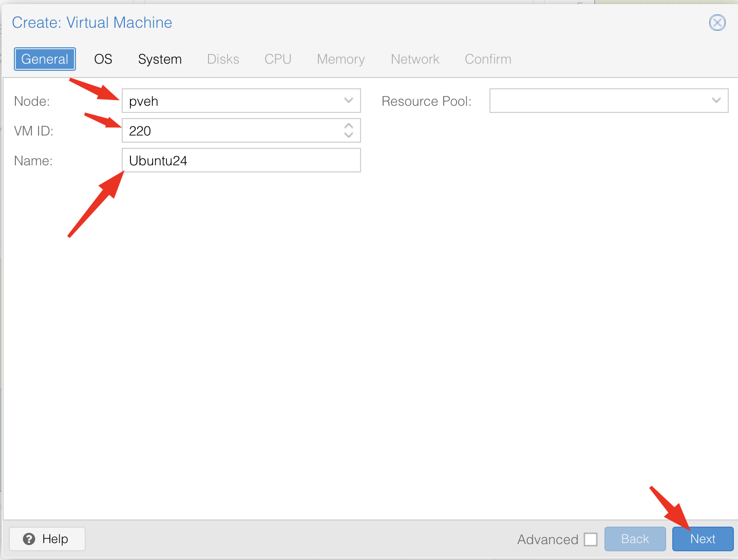The height and width of the screenshot is (560, 738).
Task: Open the System tab
Action: (x=160, y=59)
